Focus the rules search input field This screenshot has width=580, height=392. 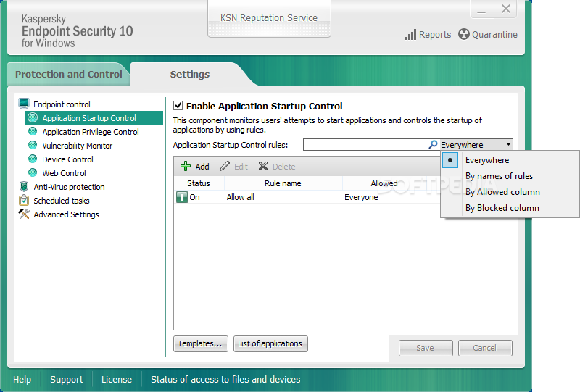tap(365, 145)
